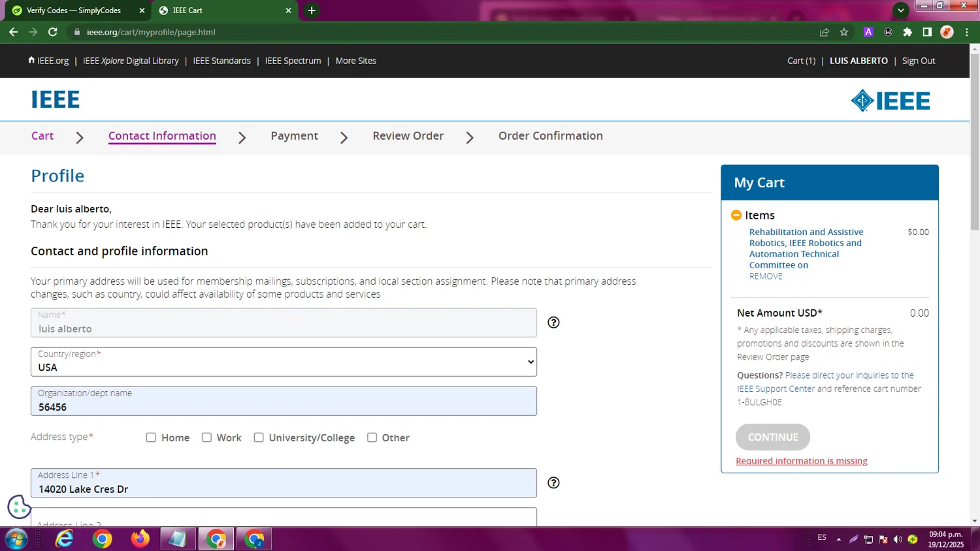Open the Extensions puzzle icon
Screen dimensions: 980x551
[907, 32]
